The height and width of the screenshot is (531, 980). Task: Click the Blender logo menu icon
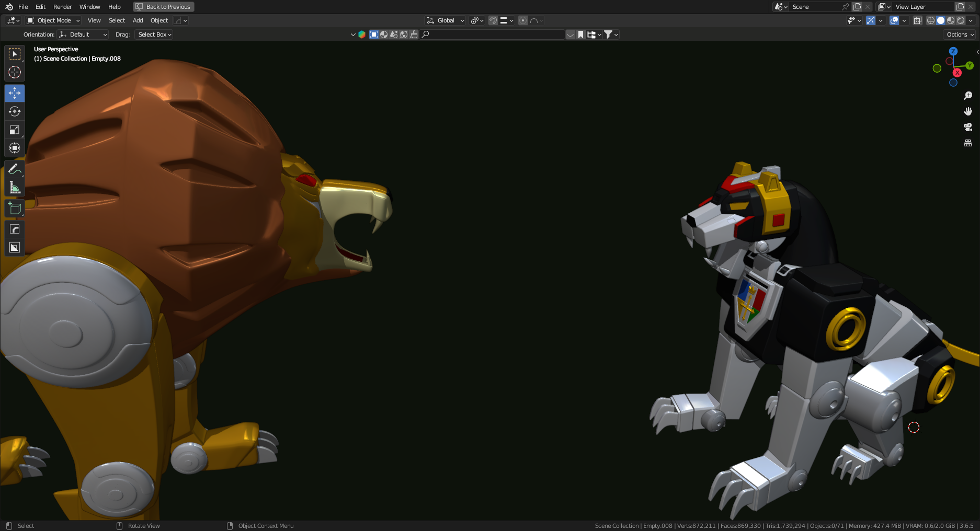pos(9,7)
